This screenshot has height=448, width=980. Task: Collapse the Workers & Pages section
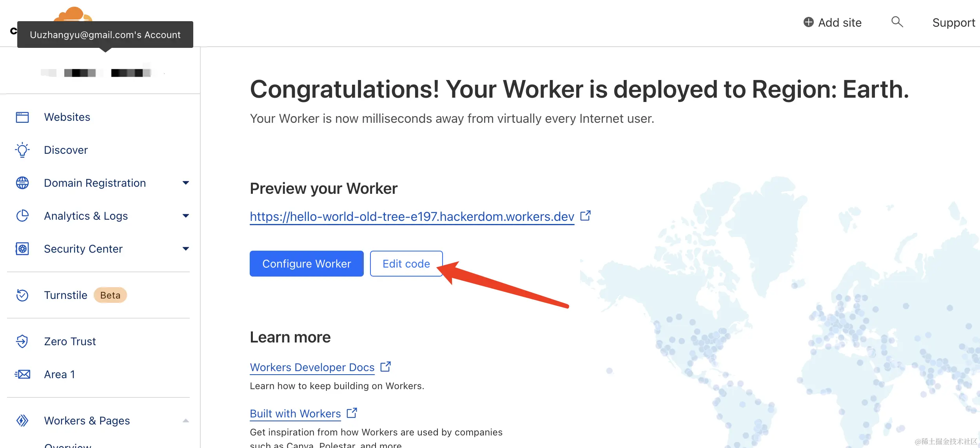click(186, 421)
